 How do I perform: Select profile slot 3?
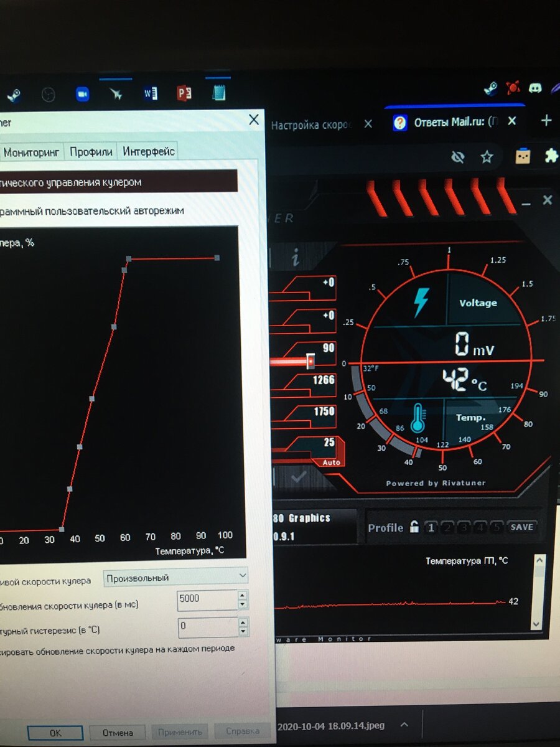(x=464, y=527)
